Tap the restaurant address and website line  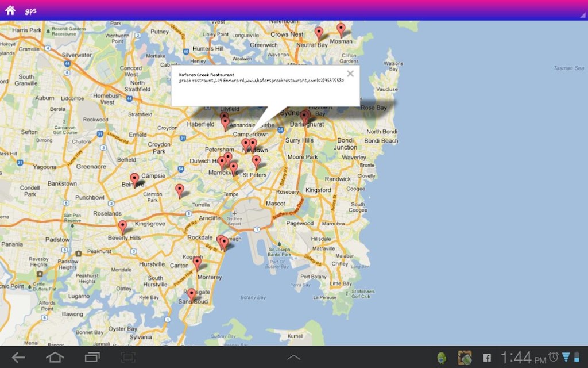pyautogui.click(x=261, y=80)
